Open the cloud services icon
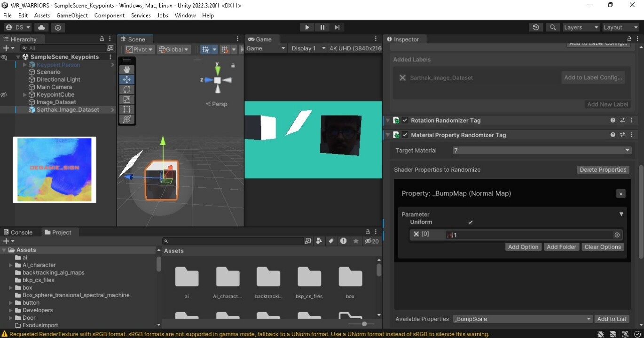The height and width of the screenshot is (338, 644). (x=41, y=27)
